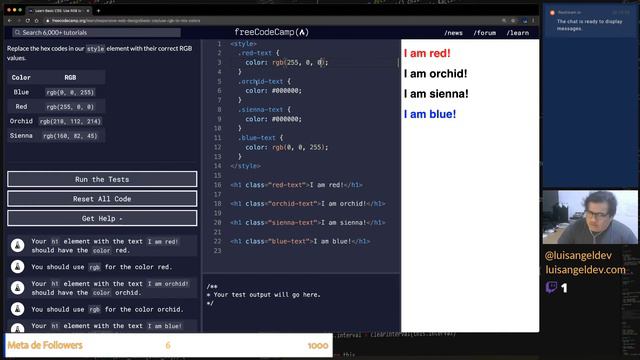
Task: Click the @luisangeldev handle text
Action: coord(578,256)
